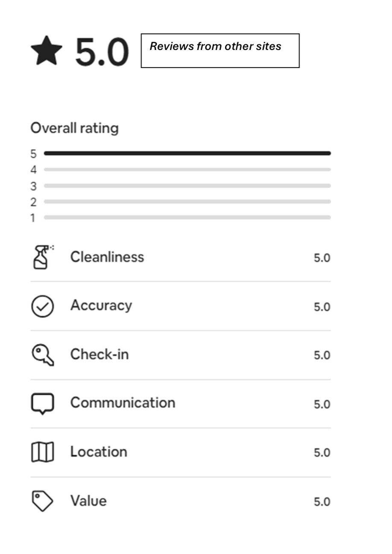Click the Location map icon
Viewport: 392px width, 554px height.
tap(43, 452)
